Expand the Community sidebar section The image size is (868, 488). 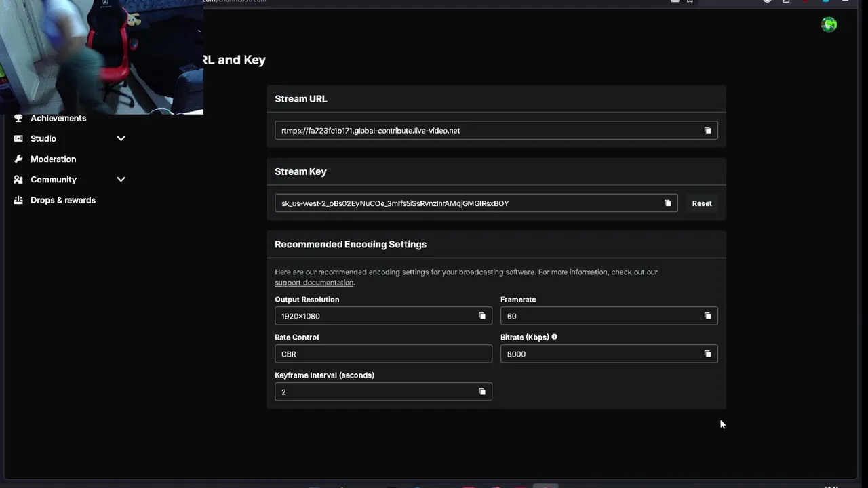tap(121, 180)
